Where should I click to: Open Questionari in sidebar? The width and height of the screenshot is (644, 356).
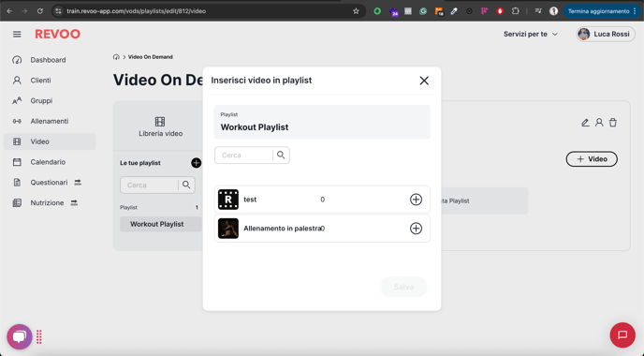click(50, 182)
